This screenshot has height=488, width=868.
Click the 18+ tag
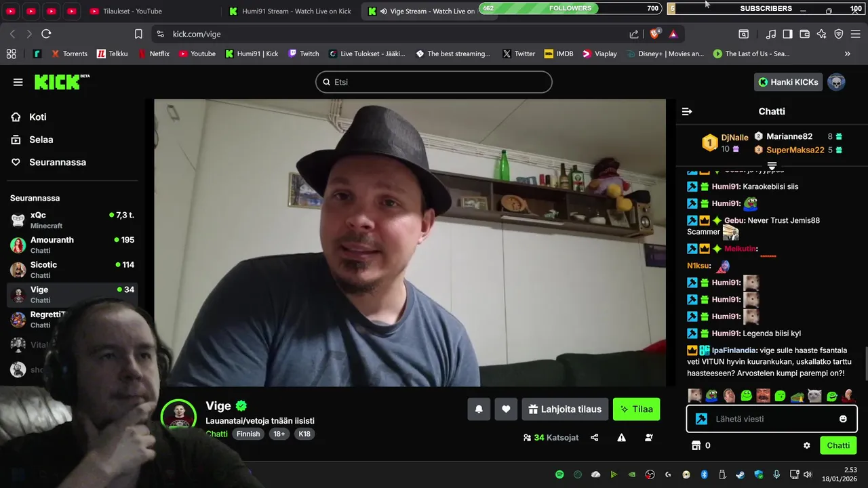279,434
